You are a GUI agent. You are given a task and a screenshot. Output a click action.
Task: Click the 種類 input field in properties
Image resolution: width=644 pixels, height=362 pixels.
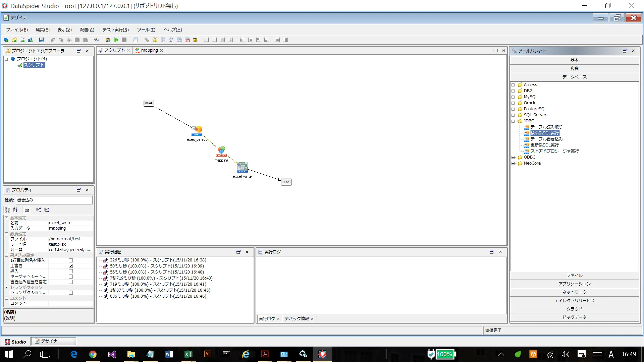pyautogui.click(x=54, y=200)
